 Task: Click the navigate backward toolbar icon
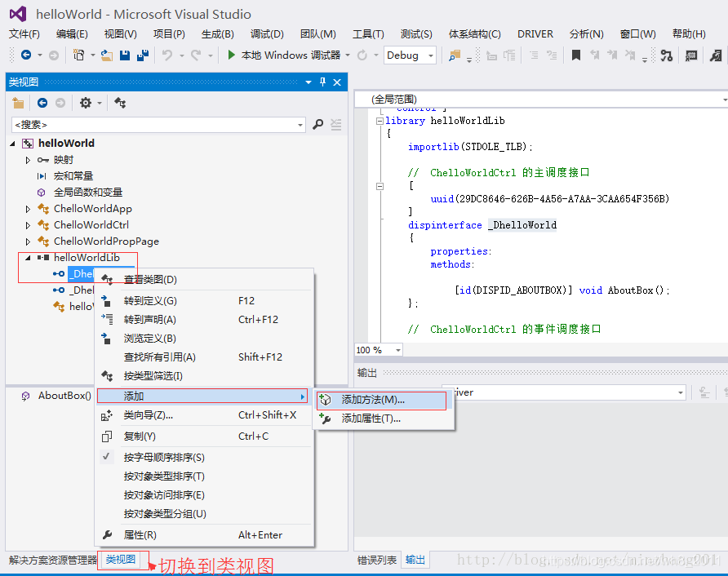click(x=26, y=55)
